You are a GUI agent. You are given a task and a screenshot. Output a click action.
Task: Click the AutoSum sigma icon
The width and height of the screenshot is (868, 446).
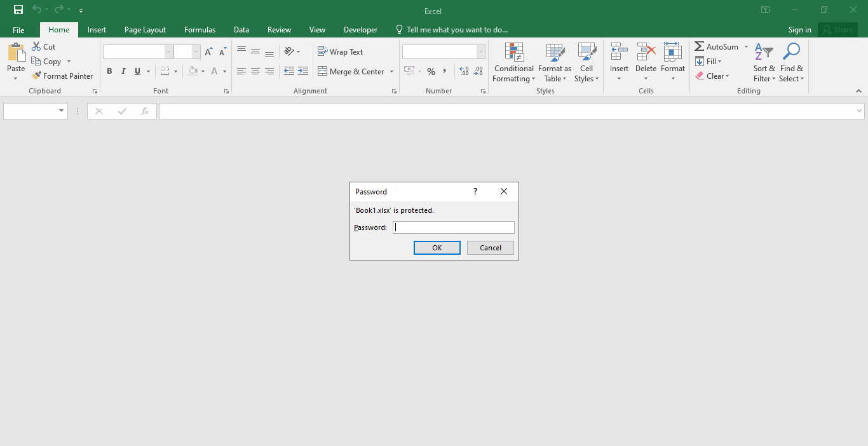pos(699,47)
